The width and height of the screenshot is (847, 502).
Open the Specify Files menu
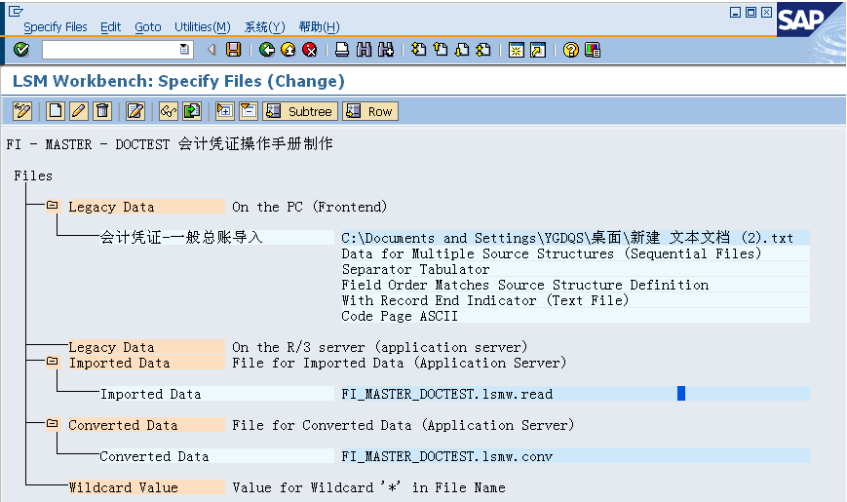click(x=55, y=27)
